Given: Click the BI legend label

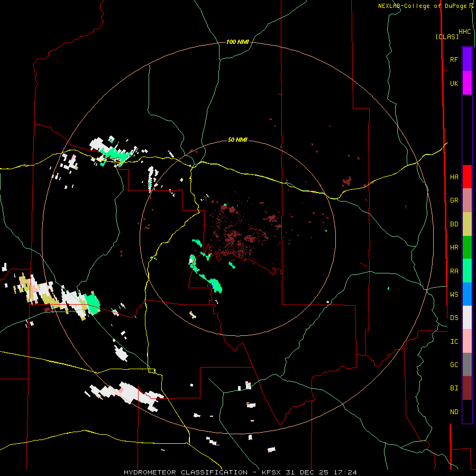Looking at the screenshot, I should pyautogui.click(x=454, y=388).
